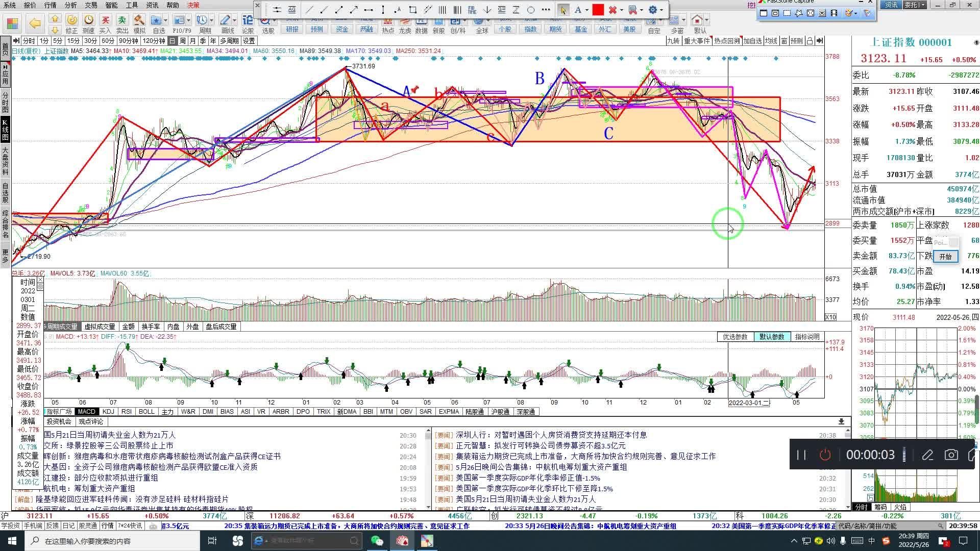Image resolution: width=980 pixels, height=551 pixels.
Task: Select the arrow pointer cursor tool
Action: (563, 10)
